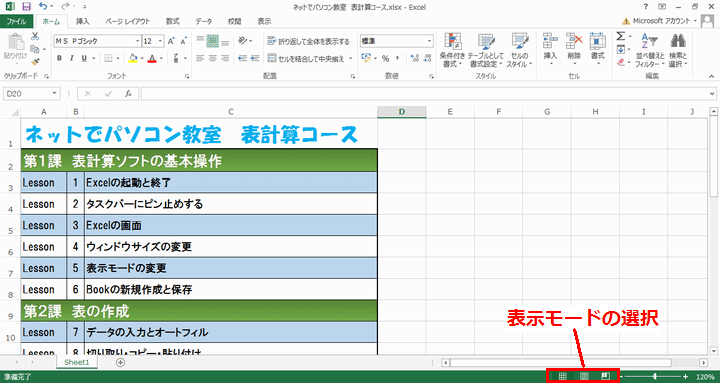Open the MS Pゴシック font name dropdown

[137, 41]
